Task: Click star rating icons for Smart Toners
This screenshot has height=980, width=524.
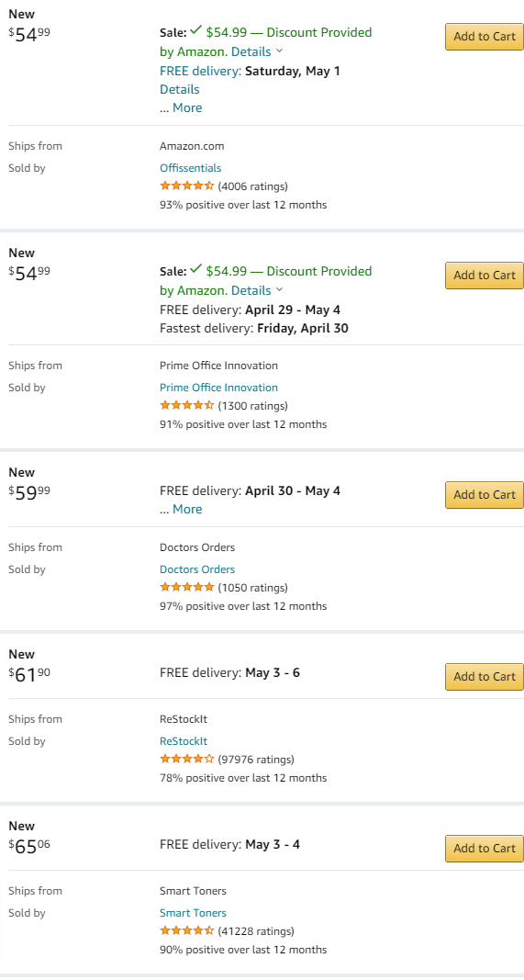Action: (x=187, y=930)
